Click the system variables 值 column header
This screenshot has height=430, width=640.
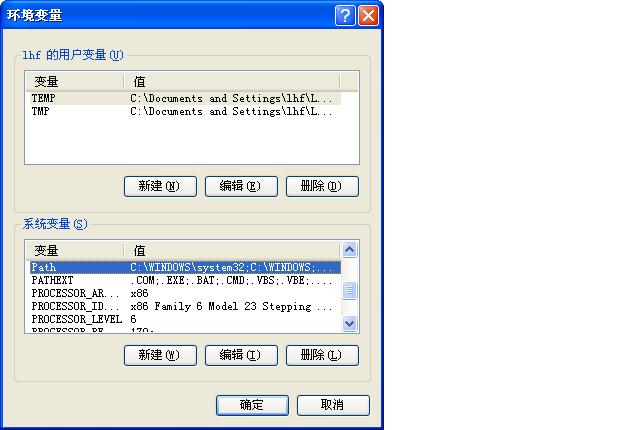[x=232, y=250]
